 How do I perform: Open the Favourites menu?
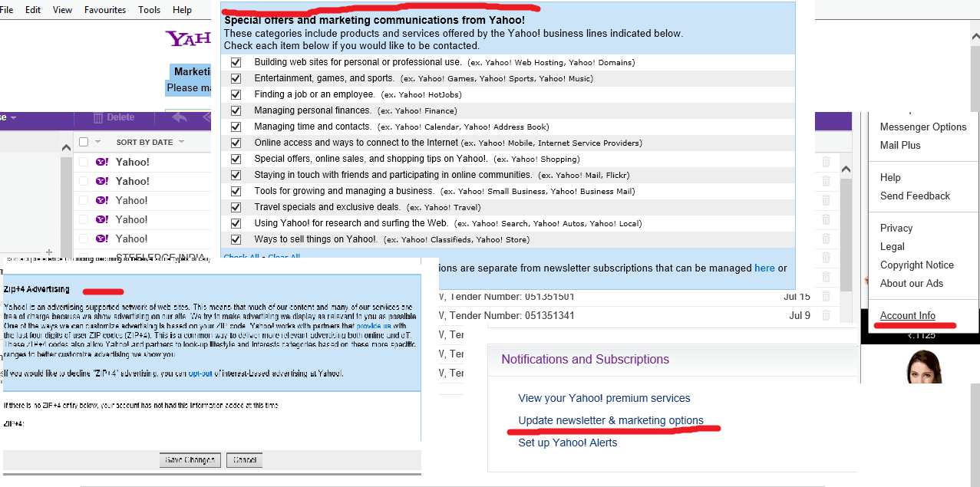point(105,10)
